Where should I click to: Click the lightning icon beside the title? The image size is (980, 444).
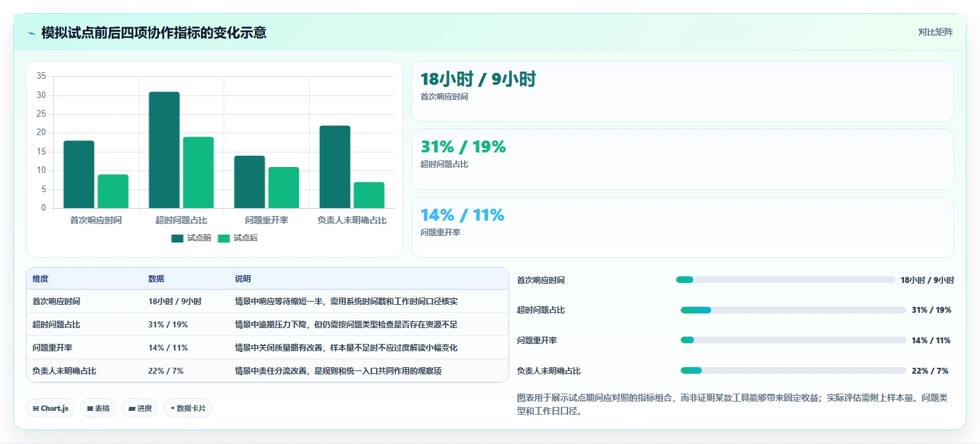tap(31, 33)
